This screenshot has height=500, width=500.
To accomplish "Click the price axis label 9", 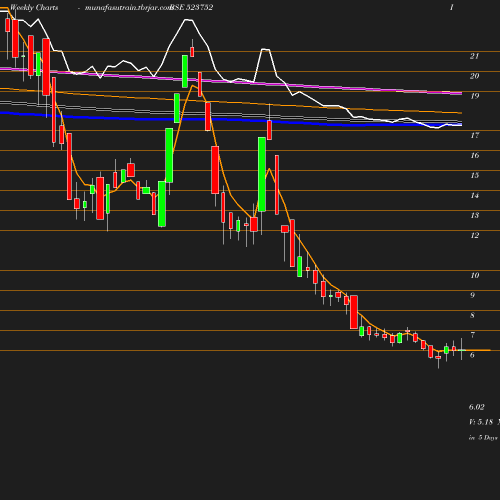I will pos(472,295).
